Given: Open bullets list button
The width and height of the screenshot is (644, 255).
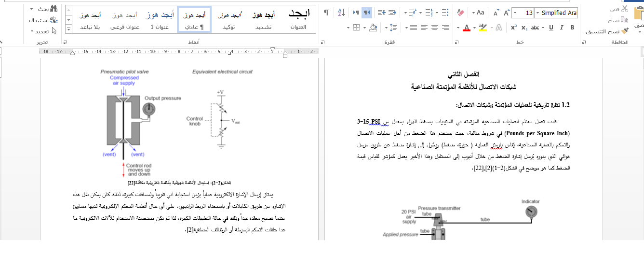Looking at the screenshot, I should 445,13.
